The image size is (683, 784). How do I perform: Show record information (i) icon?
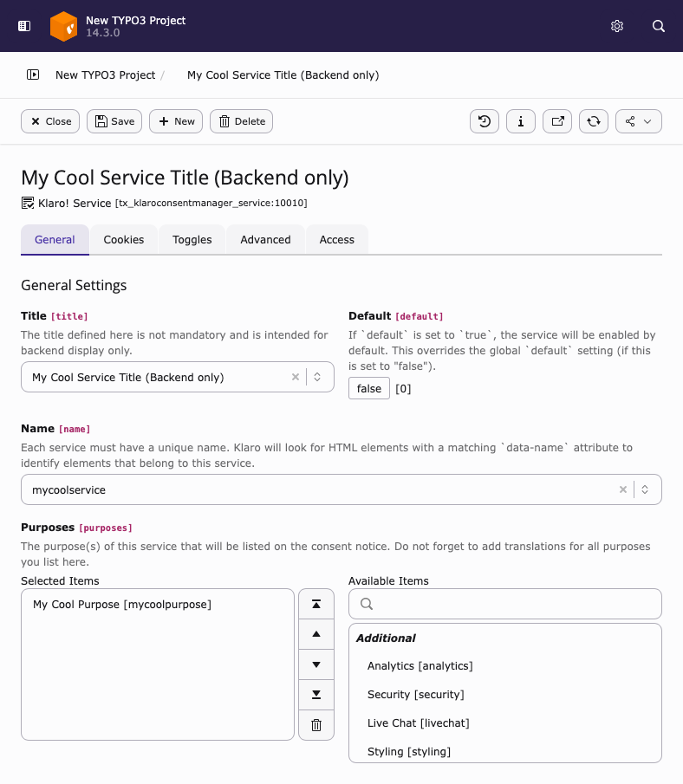coord(521,121)
